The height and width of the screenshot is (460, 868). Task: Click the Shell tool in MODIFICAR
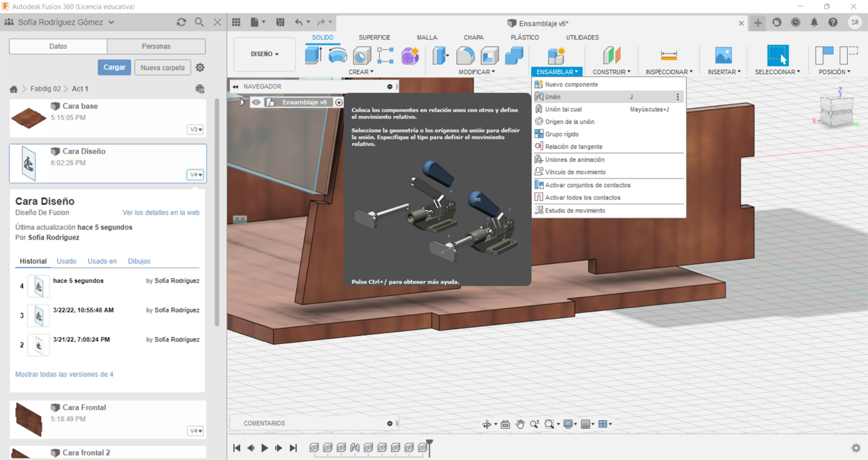[x=490, y=55]
